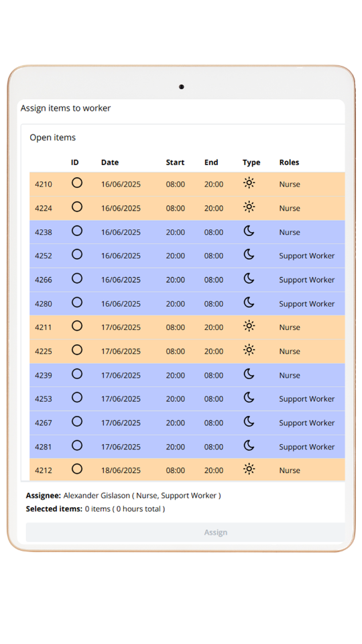This screenshot has height=644, width=362.
Task: Click the moon icon for item 4238
Action: point(249,231)
